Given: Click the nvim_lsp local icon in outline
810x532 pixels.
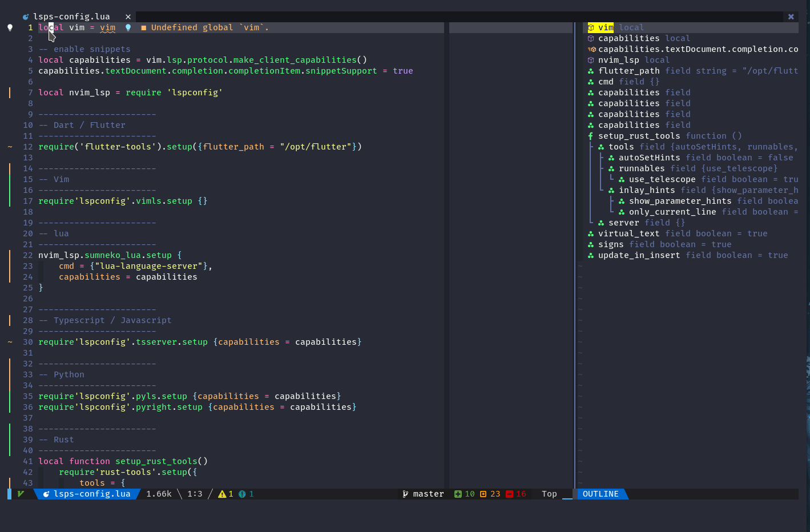Looking at the screenshot, I should [x=591, y=60].
